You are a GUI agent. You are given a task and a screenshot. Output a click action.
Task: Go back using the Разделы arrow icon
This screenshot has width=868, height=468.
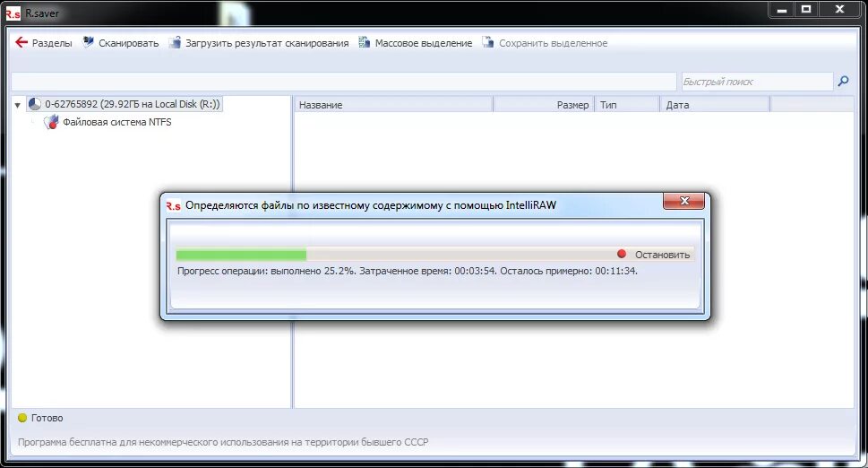(21, 43)
